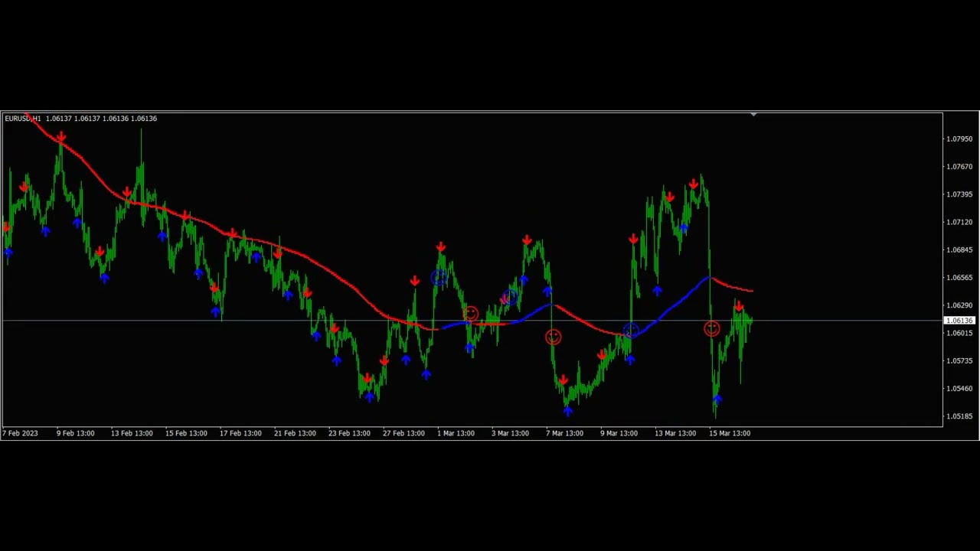Click the 9 Mar 13:00 date label
980x551 pixels.
pos(619,433)
